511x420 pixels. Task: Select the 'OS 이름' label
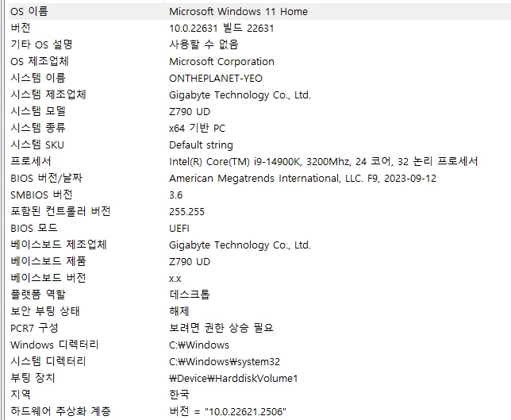(x=29, y=11)
